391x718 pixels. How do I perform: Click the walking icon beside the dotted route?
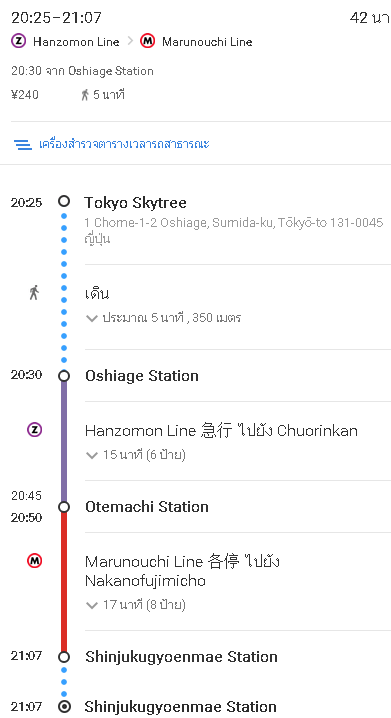tap(34, 292)
